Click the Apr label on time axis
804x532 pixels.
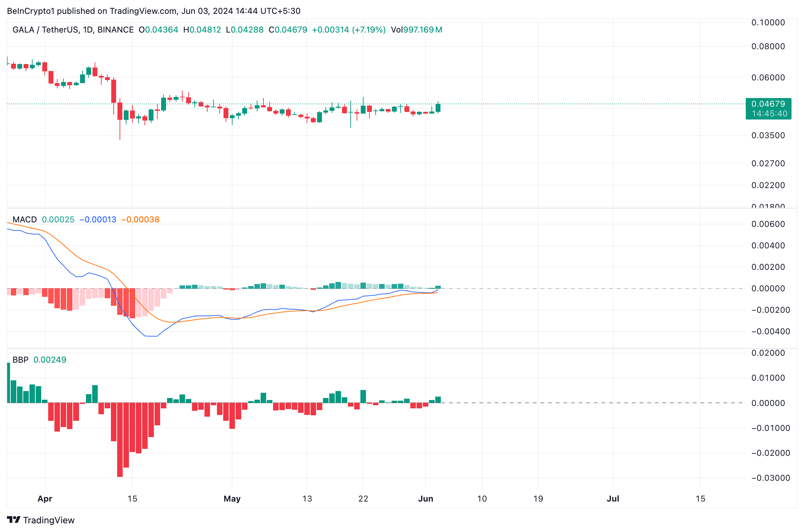tap(45, 499)
